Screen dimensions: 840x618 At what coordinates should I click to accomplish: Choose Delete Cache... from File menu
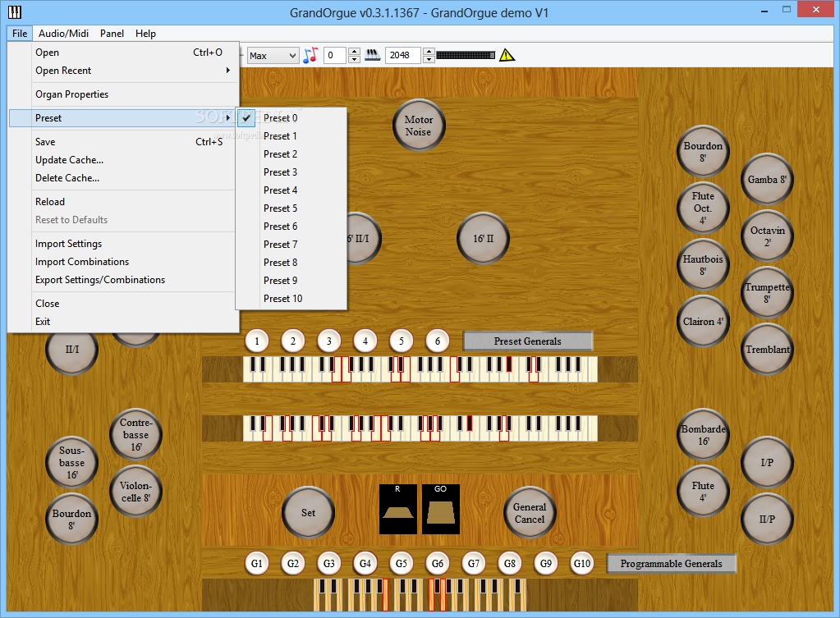pos(122,178)
